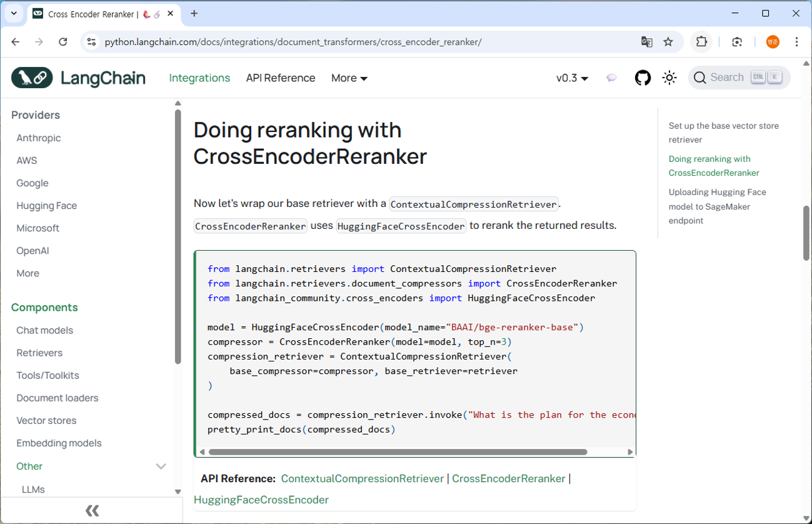Select the Integrations nav item
Viewport: 812px width, 524px height.
199,78
